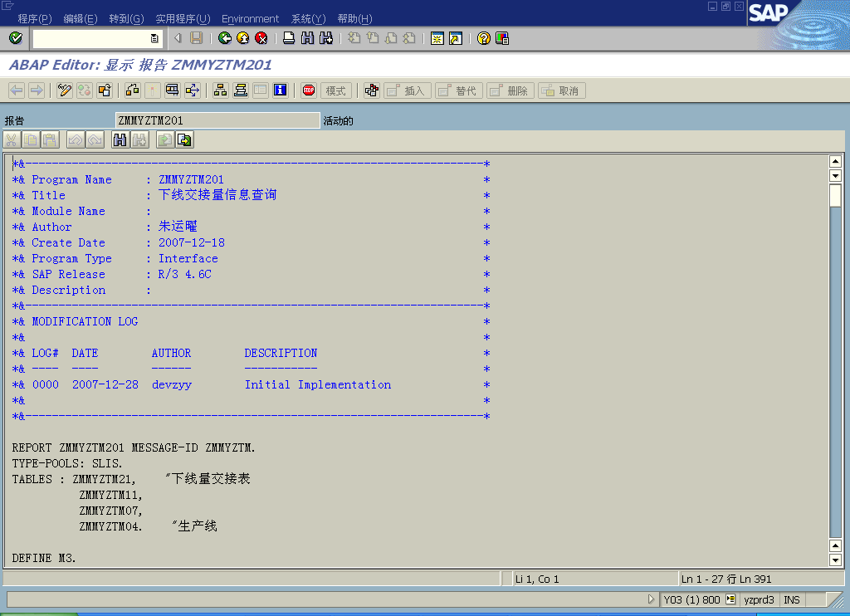Click the vertical scrollbar thumb in editor
Screen dimensions: 850x616
(x=835, y=195)
